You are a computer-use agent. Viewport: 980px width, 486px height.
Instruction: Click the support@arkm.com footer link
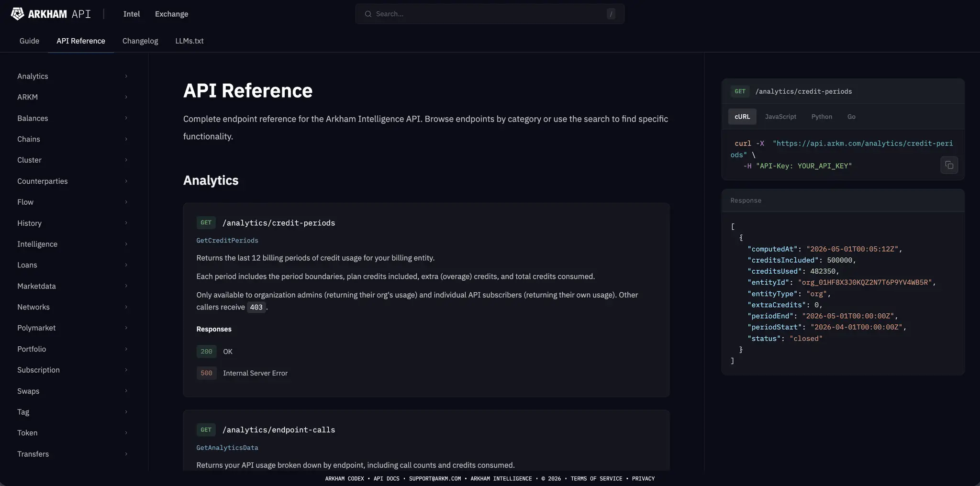tap(435, 478)
